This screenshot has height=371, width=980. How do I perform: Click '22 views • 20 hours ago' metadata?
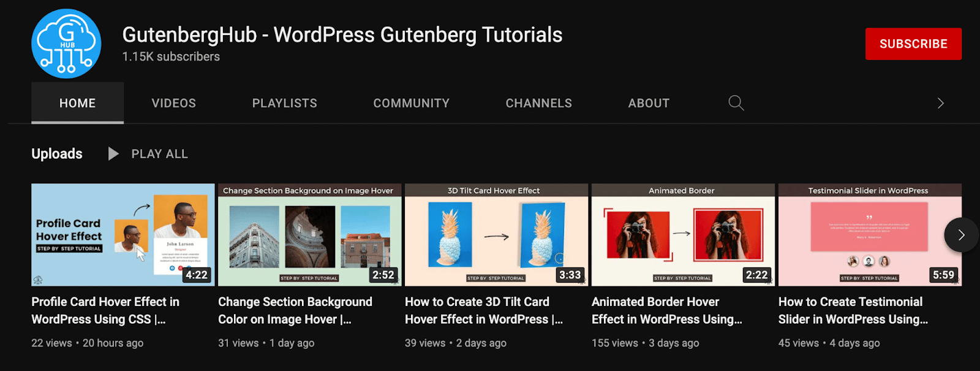coord(88,343)
